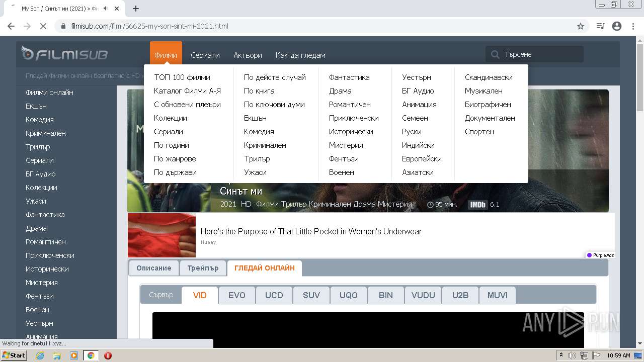
Task: Choose Документален genre
Action: coord(490,118)
